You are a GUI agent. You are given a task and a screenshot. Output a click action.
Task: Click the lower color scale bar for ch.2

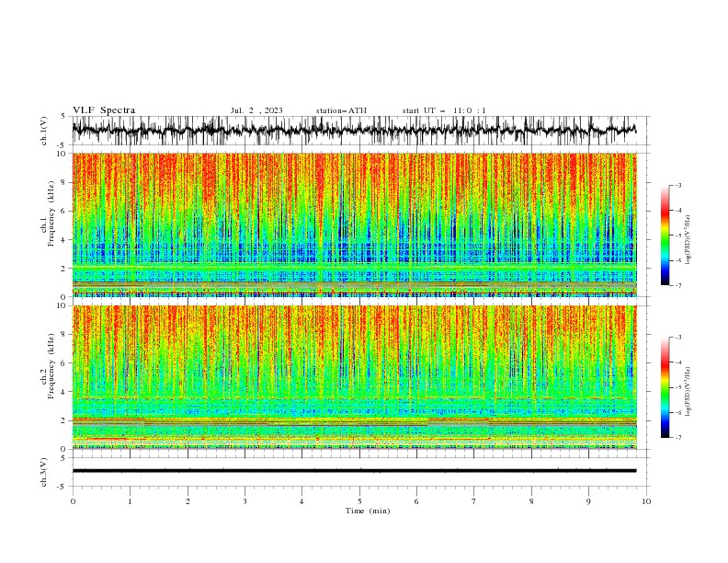(x=665, y=387)
